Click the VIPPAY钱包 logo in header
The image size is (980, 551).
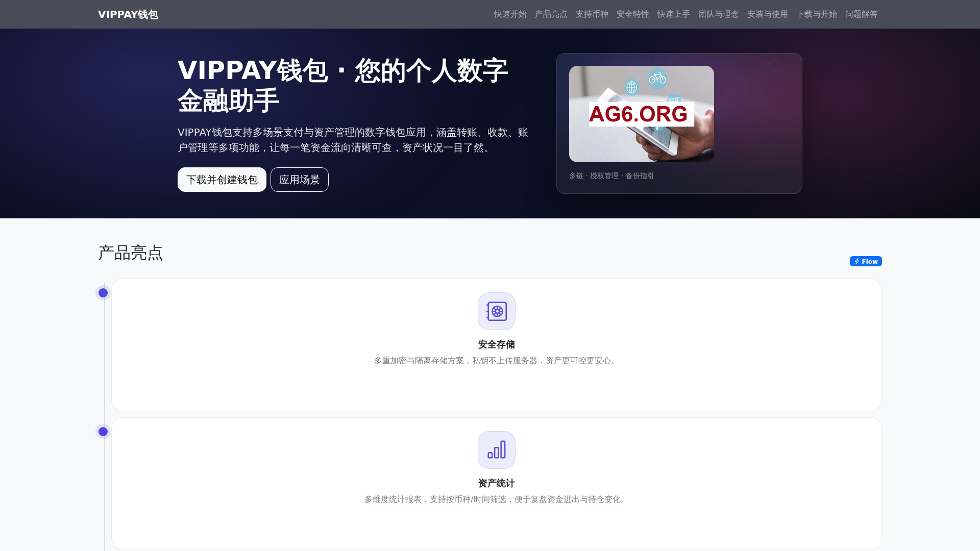click(x=128, y=14)
